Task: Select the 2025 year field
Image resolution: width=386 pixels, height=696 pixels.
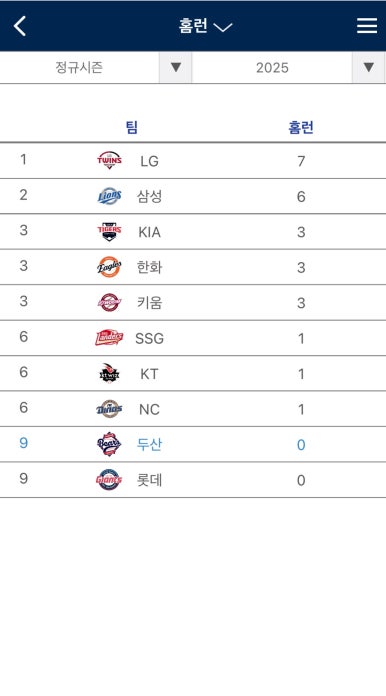Action: tap(272, 67)
